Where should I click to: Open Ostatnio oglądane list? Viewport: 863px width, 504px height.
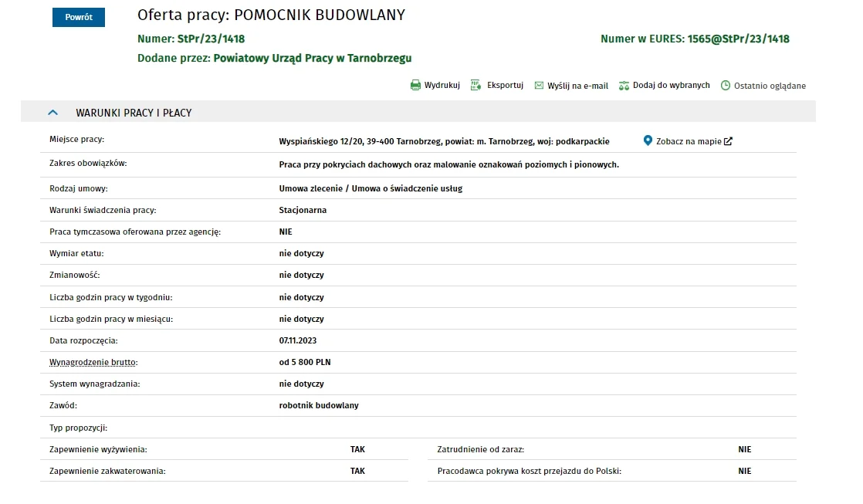(770, 86)
